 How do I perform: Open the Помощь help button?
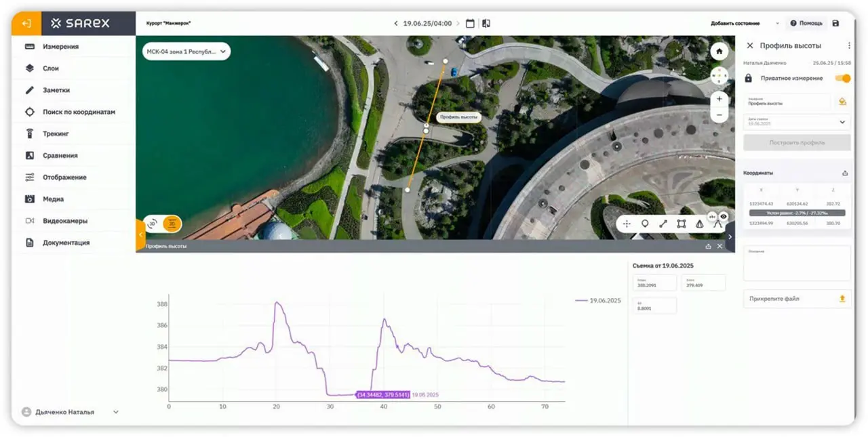[806, 23]
